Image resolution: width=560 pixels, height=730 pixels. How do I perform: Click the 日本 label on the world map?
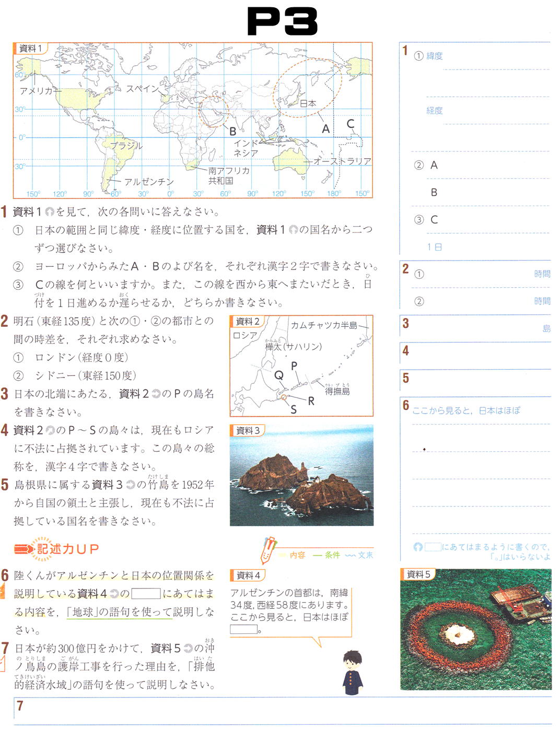tap(308, 103)
